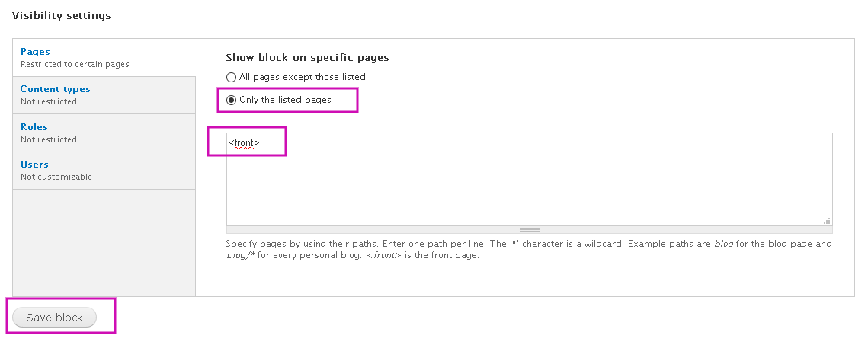Place cursor on the <front> entry

(244, 143)
